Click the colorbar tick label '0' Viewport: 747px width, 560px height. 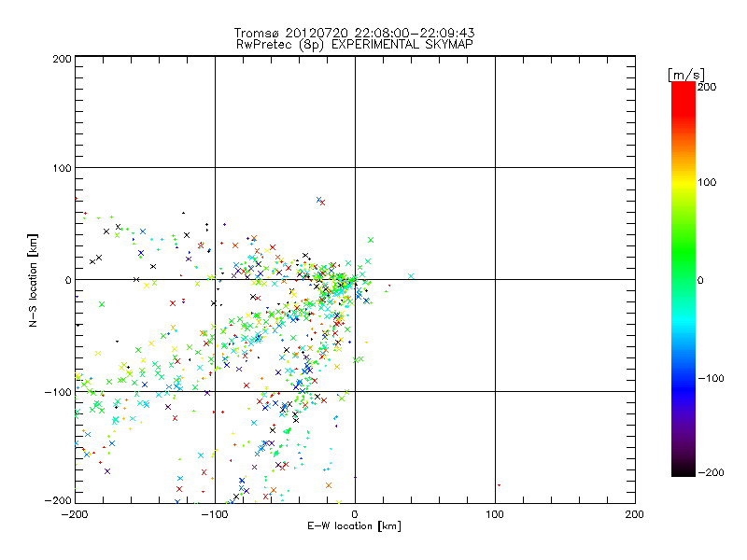coord(700,280)
